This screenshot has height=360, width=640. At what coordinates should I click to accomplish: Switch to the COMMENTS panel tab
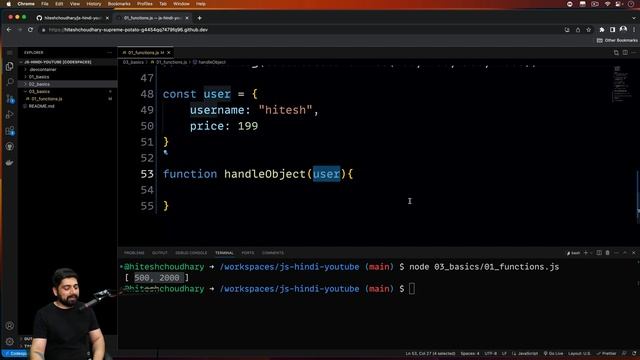(273, 253)
